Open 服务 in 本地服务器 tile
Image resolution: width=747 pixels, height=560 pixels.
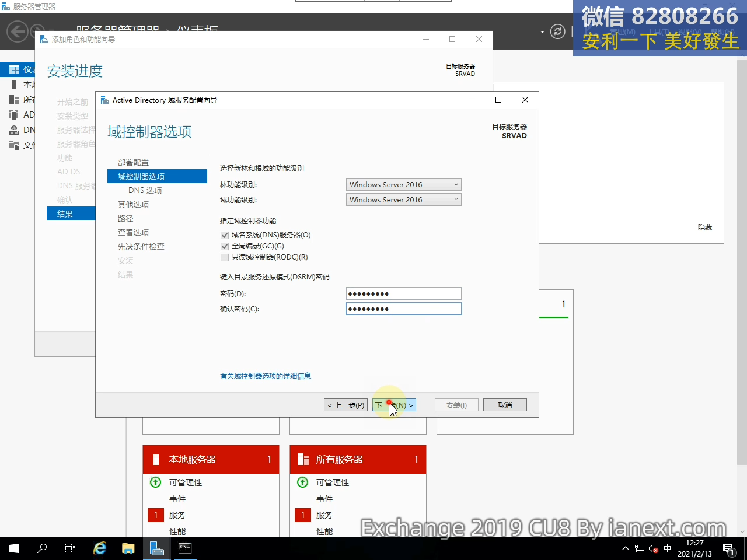[177, 515]
